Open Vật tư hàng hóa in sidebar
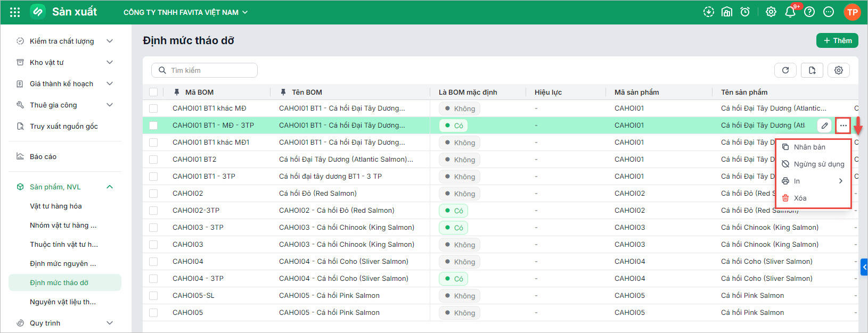Viewport: 868px width, 333px height. pyautogui.click(x=56, y=206)
